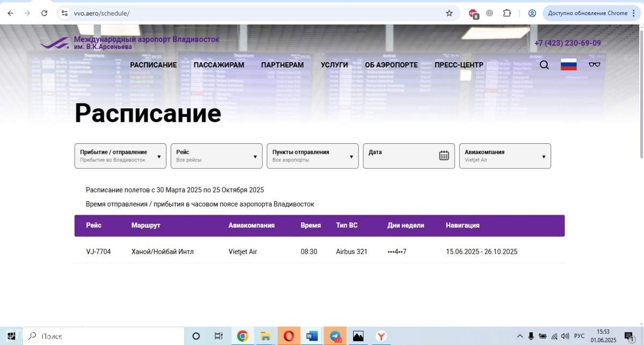Open the calendar icon in Дата field

click(444, 156)
